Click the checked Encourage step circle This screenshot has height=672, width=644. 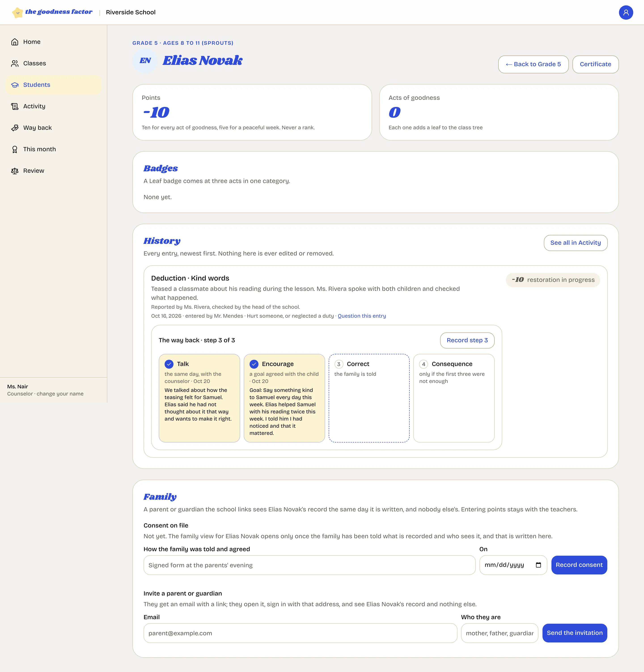point(254,364)
